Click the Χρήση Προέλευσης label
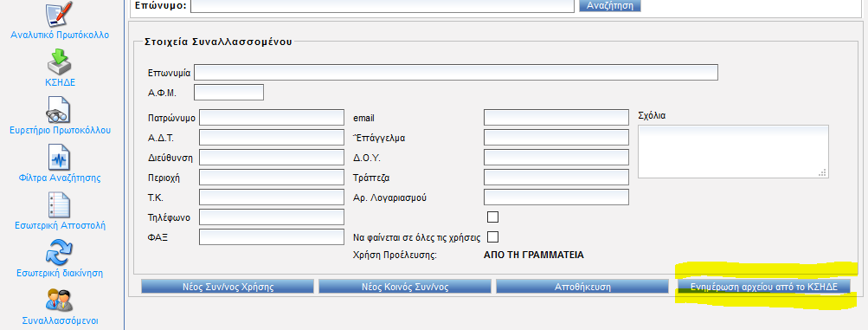This screenshot has width=868, height=330. (x=395, y=256)
